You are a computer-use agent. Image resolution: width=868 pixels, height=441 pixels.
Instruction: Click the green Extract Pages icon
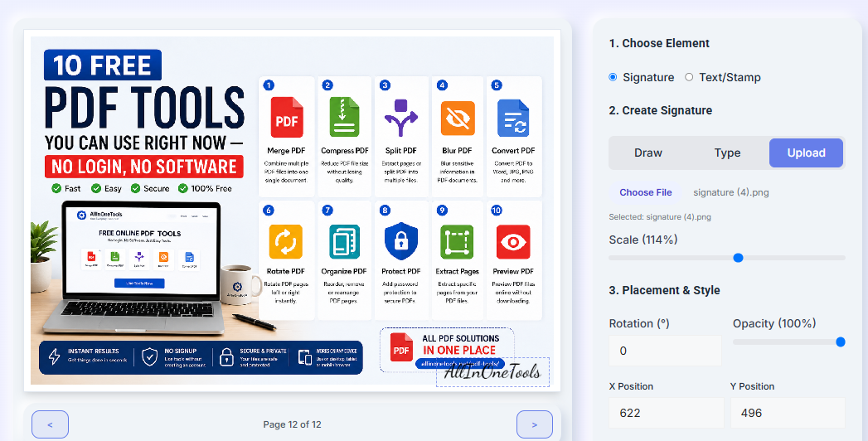point(458,242)
